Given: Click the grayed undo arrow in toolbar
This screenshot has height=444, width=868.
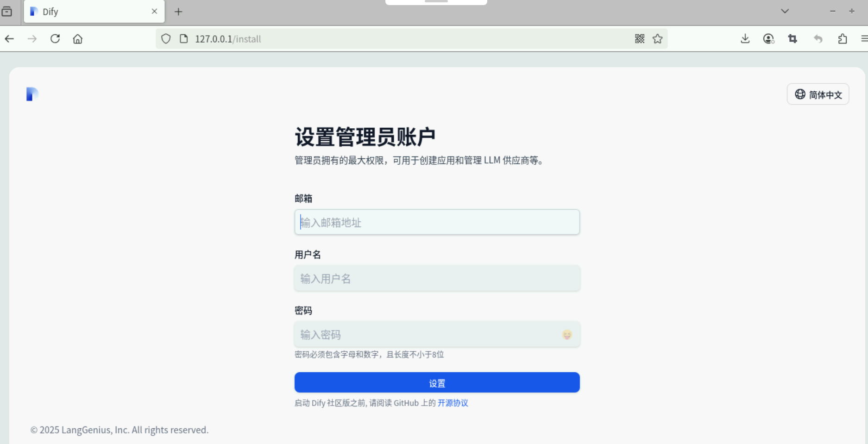Looking at the screenshot, I should tap(818, 38).
